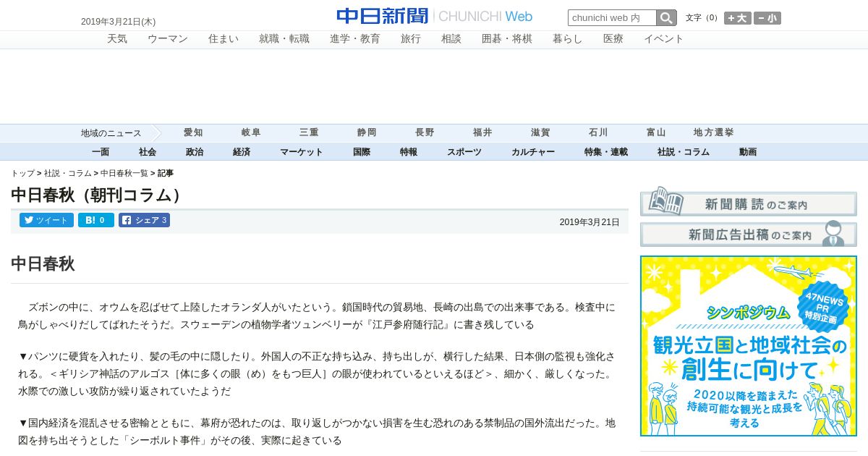
Task: Click the 2019年3月21日 article date
Action: tap(590, 222)
